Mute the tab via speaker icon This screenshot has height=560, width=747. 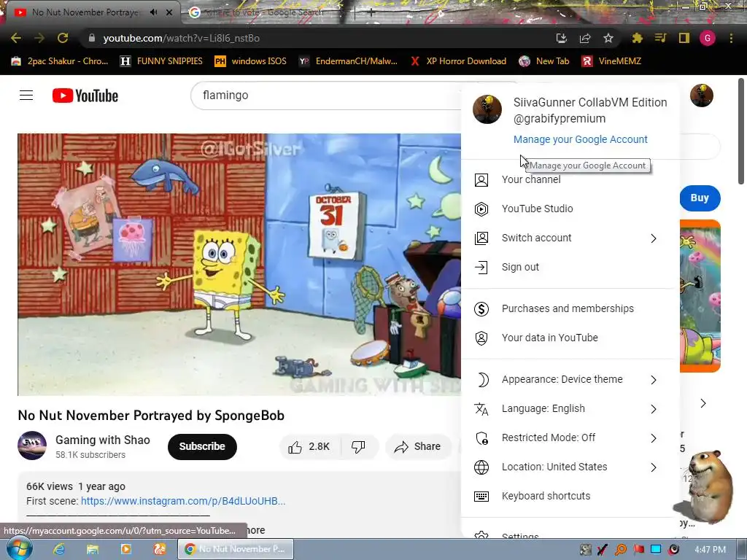[x=153, y=12]
